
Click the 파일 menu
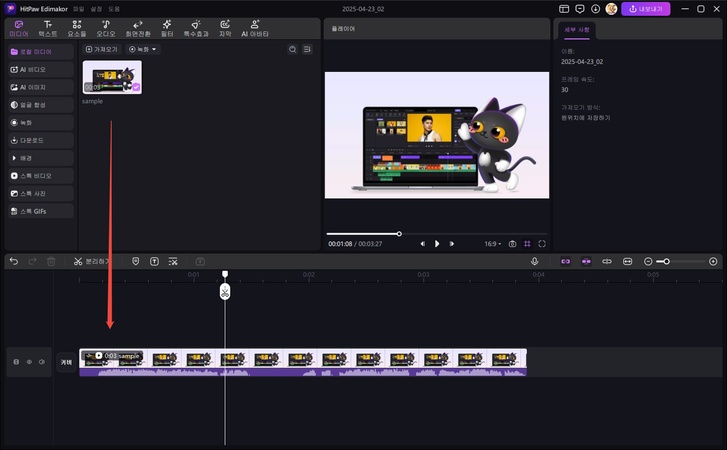[x=78, y=9]
